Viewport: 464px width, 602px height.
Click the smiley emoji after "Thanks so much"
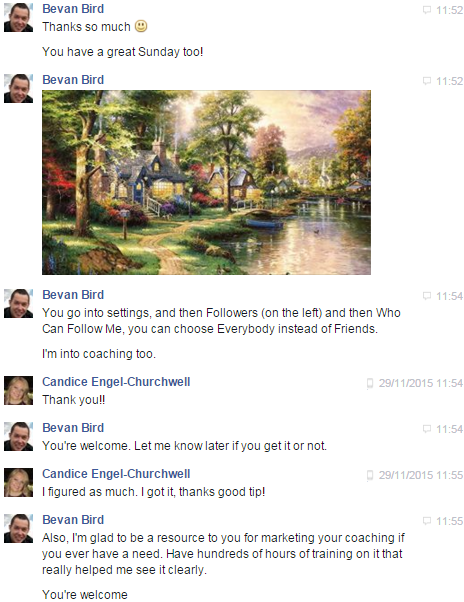click(141, 26)
